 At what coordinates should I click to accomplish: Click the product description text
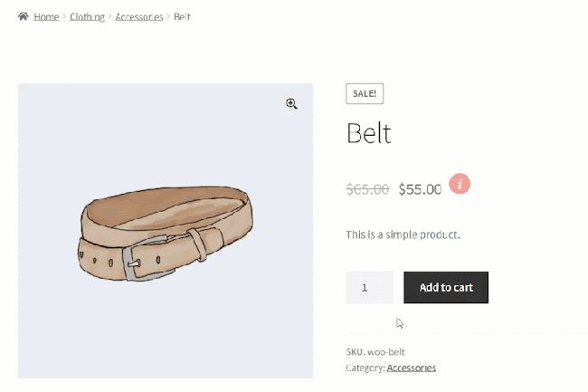pos(403,235)
